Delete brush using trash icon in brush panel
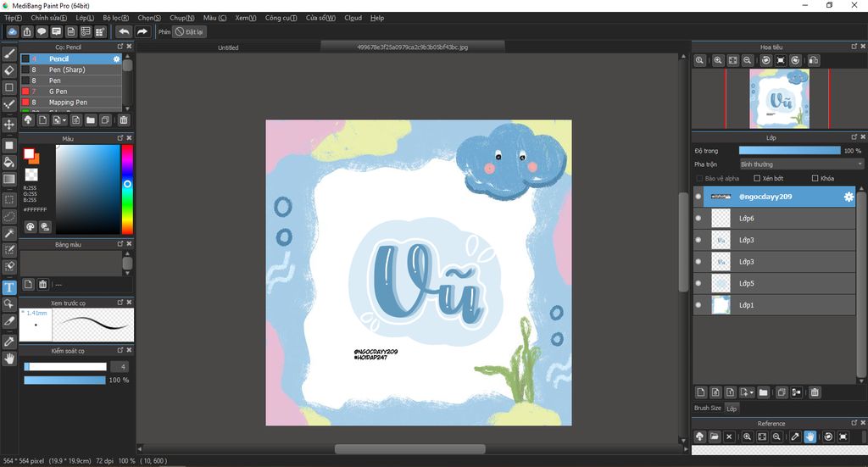This screenshot has height=467, width=868. coord(124,120)
